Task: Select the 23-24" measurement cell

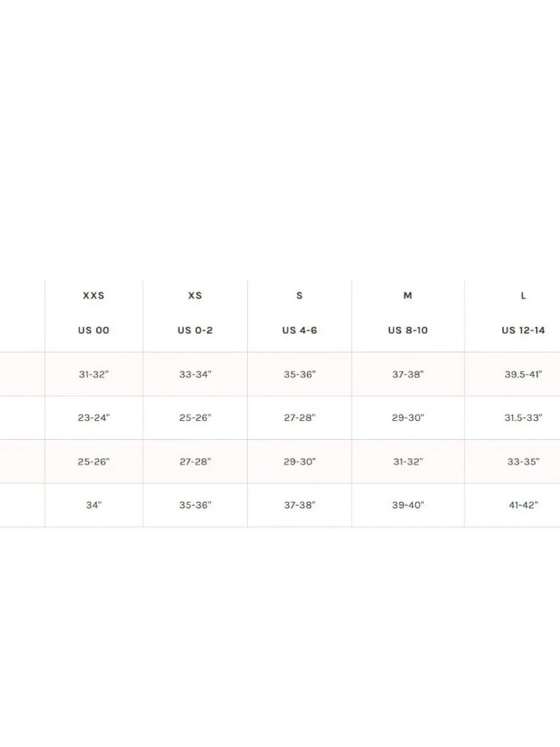Action: click(94, 417)
